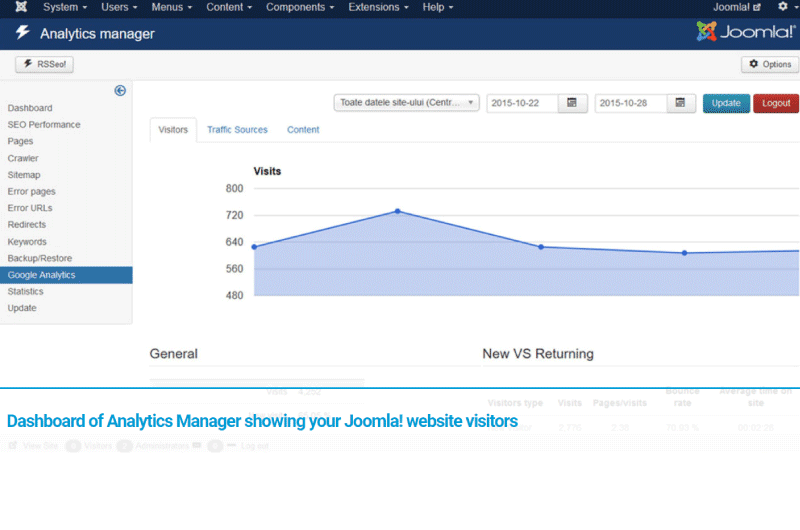Open the Extensions menu

click(378, 7)
